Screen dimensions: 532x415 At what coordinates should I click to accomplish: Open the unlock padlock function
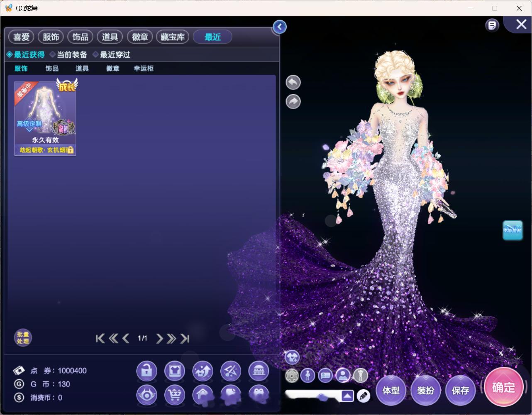coord(147,371)
